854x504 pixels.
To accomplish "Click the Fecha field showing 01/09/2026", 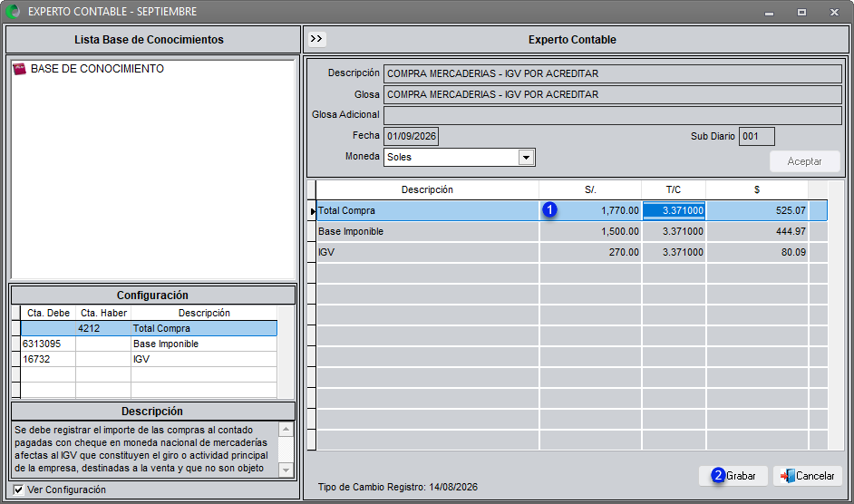I will coord(412,136).
